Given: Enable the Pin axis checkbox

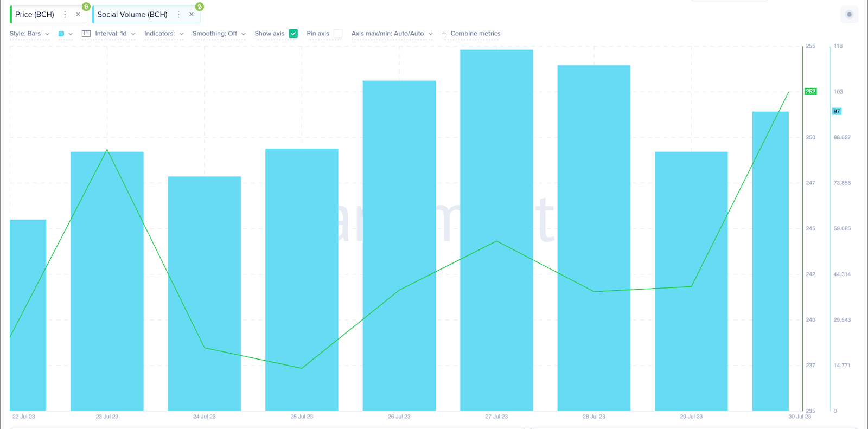Looking at the screenshot, I should (x=338, y=34).
